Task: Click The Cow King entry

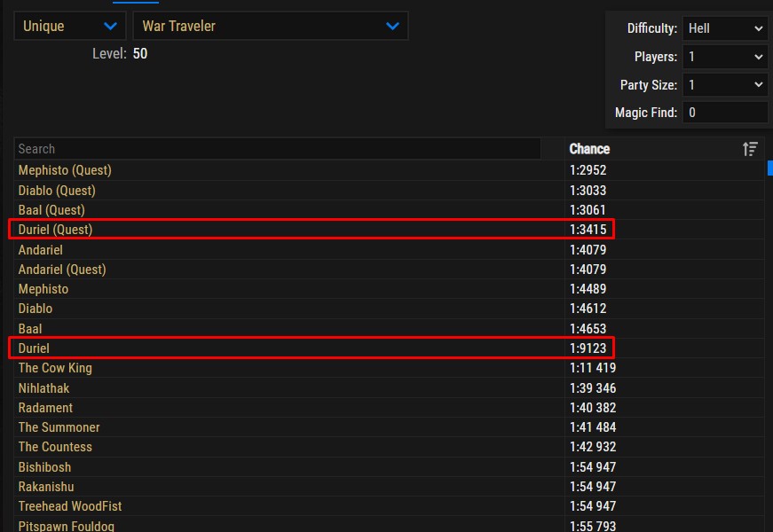Action: [55, 368]
